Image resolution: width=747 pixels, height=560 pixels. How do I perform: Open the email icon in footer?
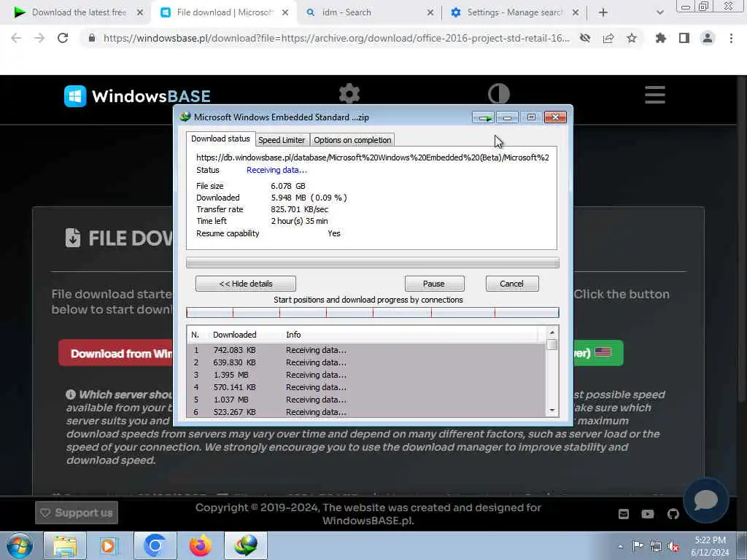tap(624, 514)
